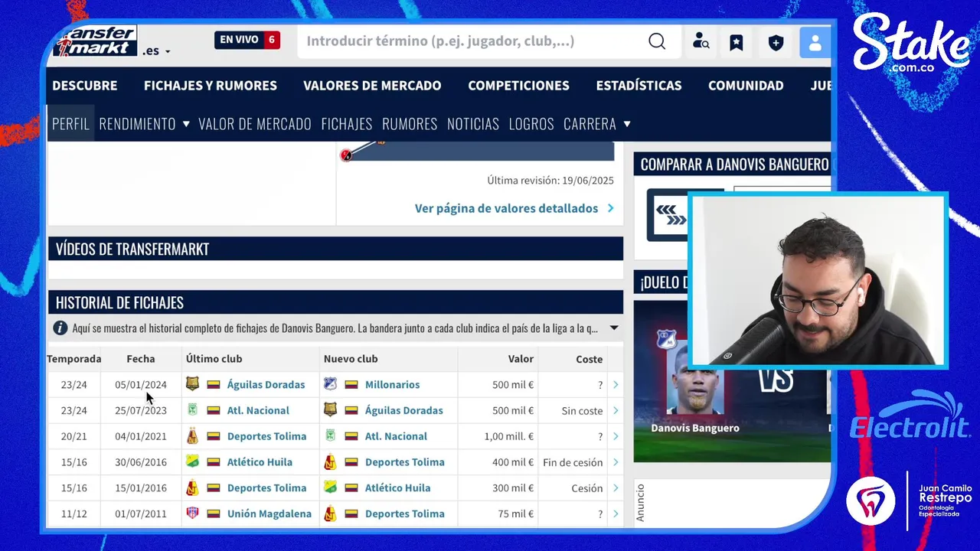
Task: Click the 500 mil € value for 05/01/2024
Action: click(x=513, y=385)
